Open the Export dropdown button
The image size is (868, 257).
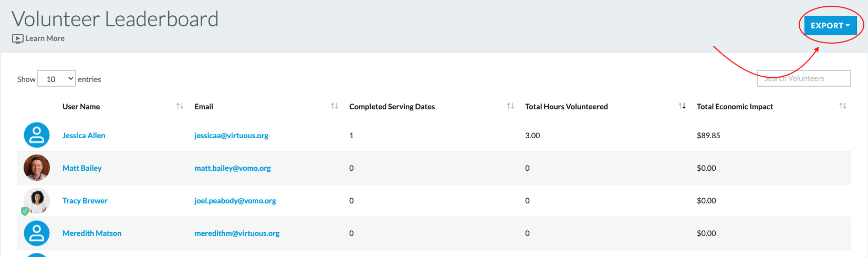pyautogui.click(x=830, y=25)
